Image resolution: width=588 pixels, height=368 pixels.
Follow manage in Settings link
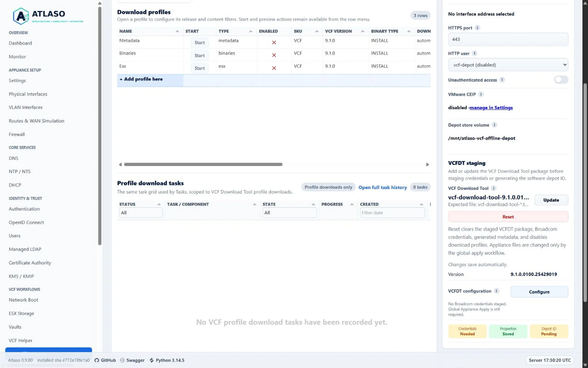[491, 108]
